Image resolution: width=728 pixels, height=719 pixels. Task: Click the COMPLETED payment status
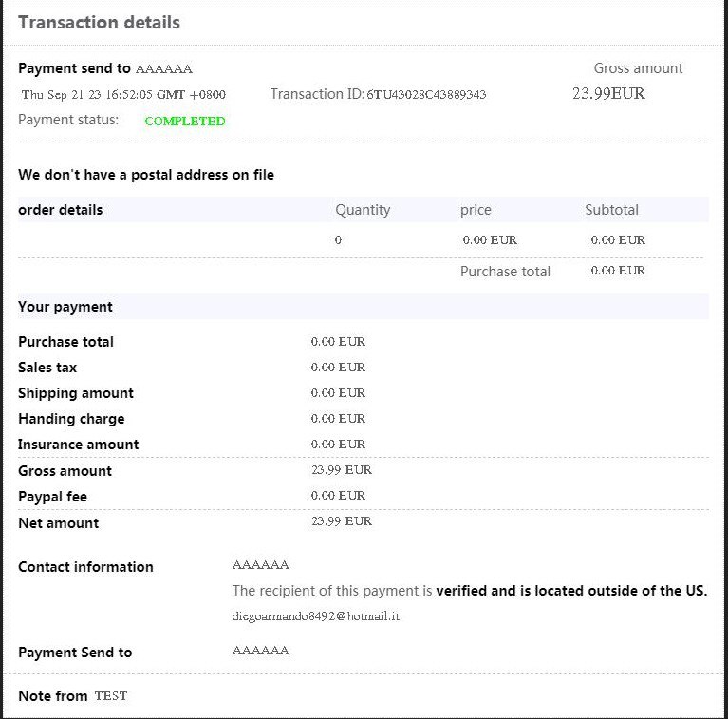click(185, 121)
